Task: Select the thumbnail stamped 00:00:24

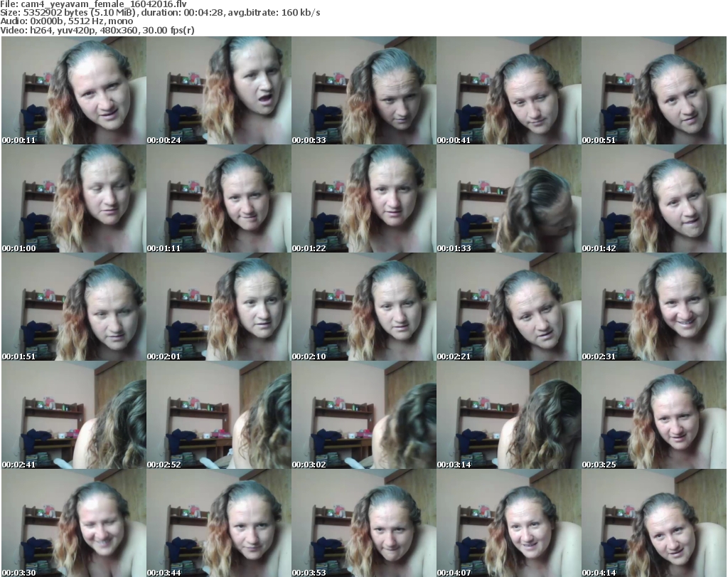Action: coord(219,90)
